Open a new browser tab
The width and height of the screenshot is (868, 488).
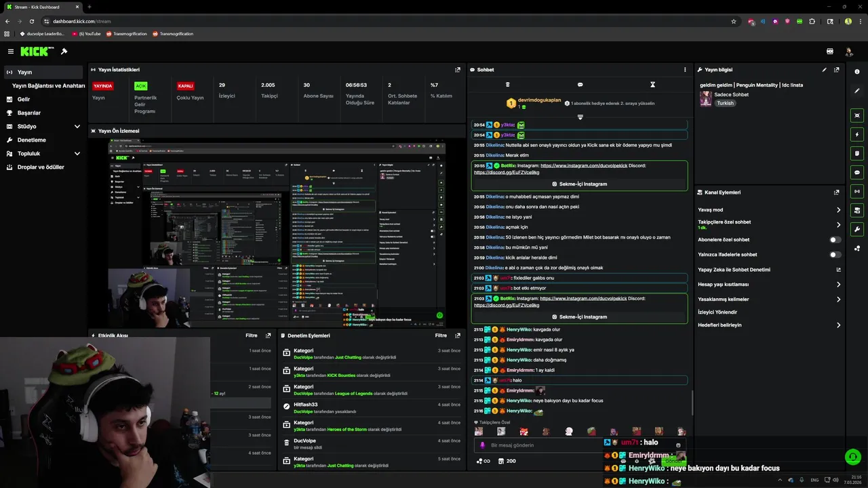(x=89, y=7)
